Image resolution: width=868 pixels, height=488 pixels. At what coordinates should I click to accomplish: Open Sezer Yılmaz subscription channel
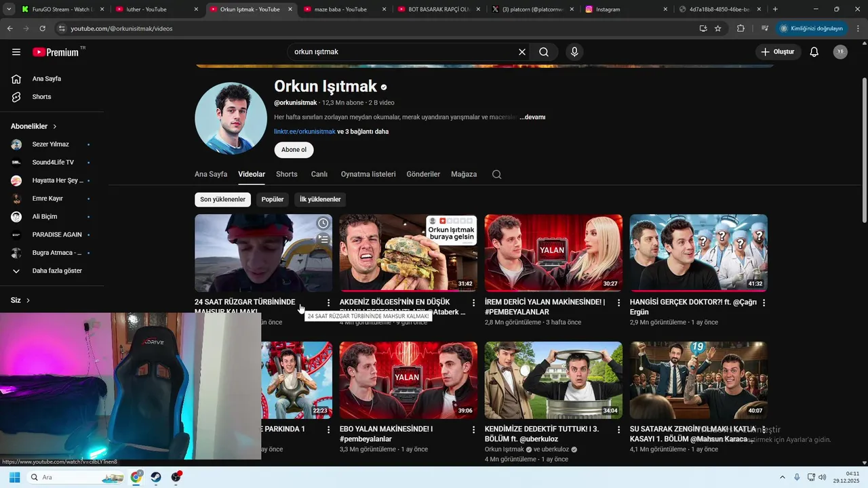tap(52, 144)
